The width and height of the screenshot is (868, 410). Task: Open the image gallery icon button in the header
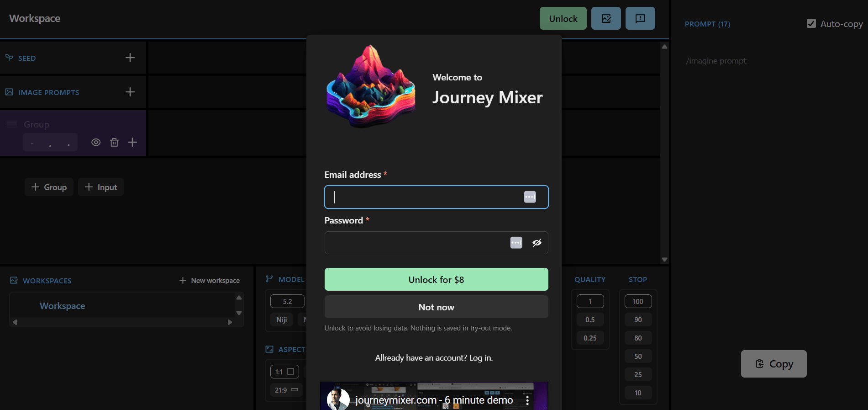pyautogui.click(x=606, y=18)
